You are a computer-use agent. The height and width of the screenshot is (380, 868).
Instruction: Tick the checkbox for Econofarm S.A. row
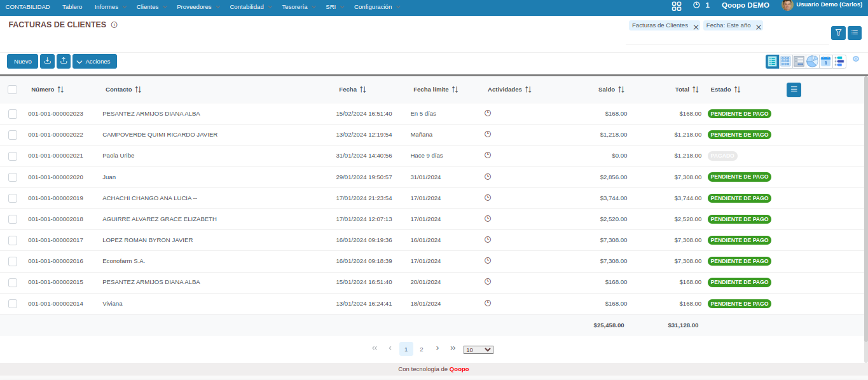click(13, 261)
